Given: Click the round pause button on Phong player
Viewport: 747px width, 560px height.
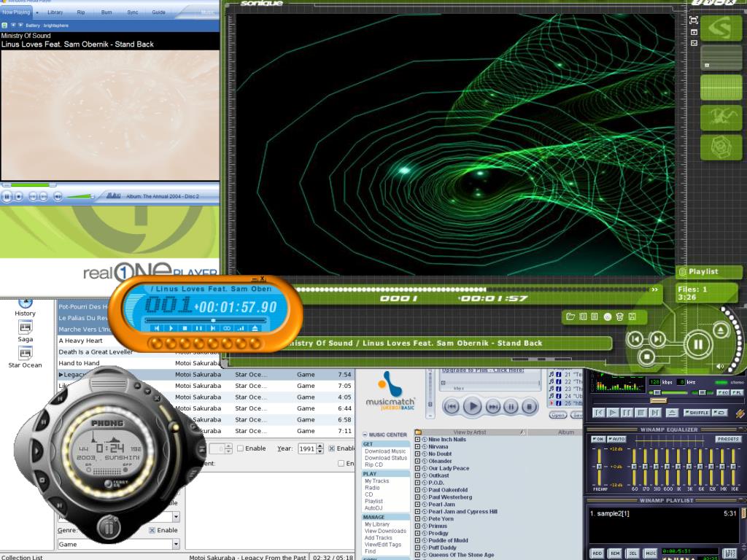Looking at the screenshot, I should tap(109, 528).
